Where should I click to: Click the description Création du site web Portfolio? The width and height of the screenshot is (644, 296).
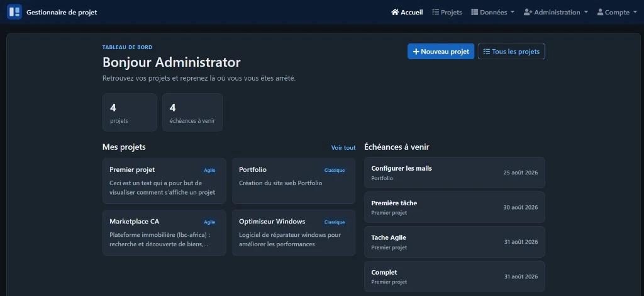280,183
